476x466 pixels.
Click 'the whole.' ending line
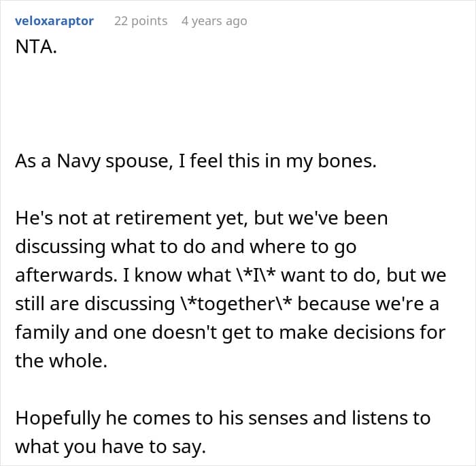click(61, 361)
